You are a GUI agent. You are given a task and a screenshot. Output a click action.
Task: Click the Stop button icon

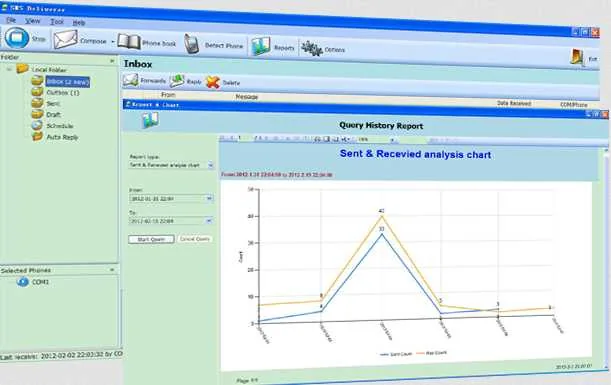point(16,38)
